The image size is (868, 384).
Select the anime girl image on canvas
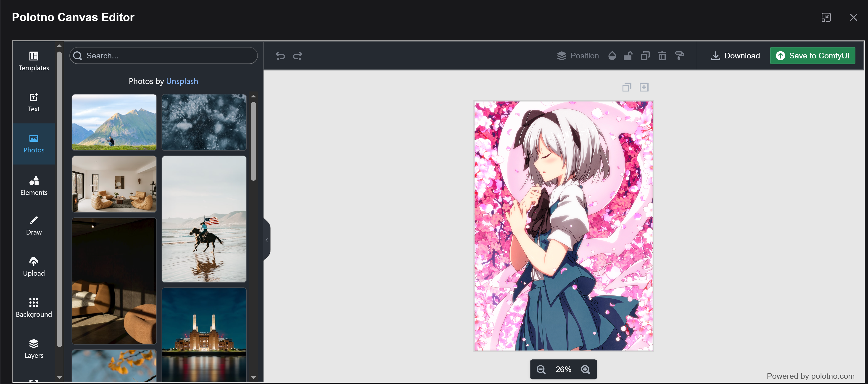pyautogui.click(x=563, y=226)
